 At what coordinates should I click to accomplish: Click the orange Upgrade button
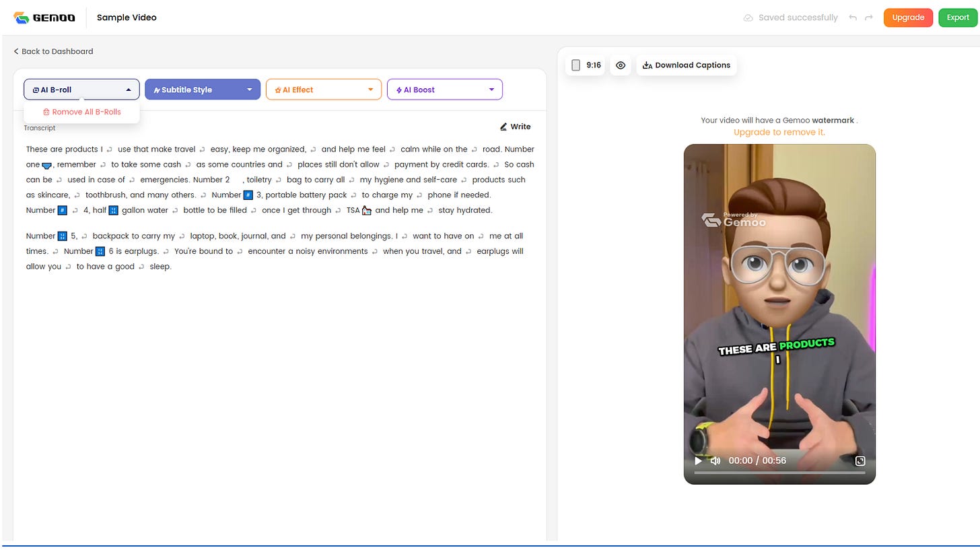pos(908,18)
